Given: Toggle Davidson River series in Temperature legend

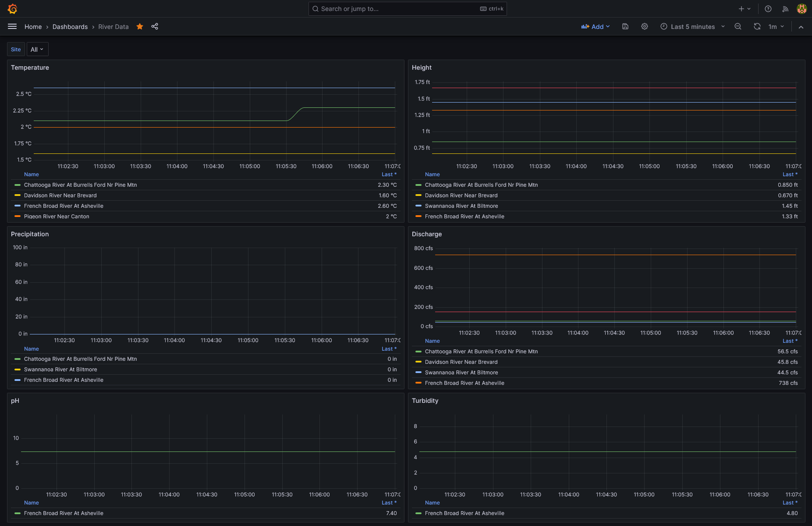Looking at the screenshot, I should [60, 195].
